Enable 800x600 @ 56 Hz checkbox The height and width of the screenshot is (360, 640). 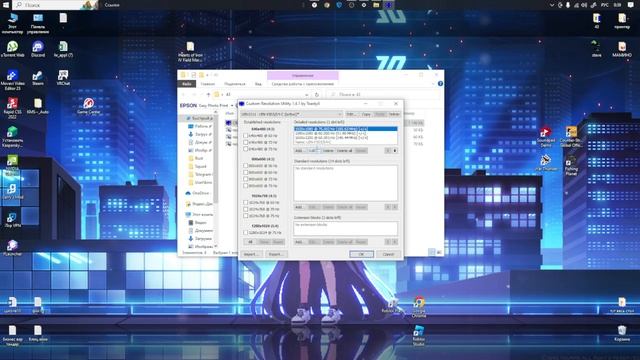(245, 166)
